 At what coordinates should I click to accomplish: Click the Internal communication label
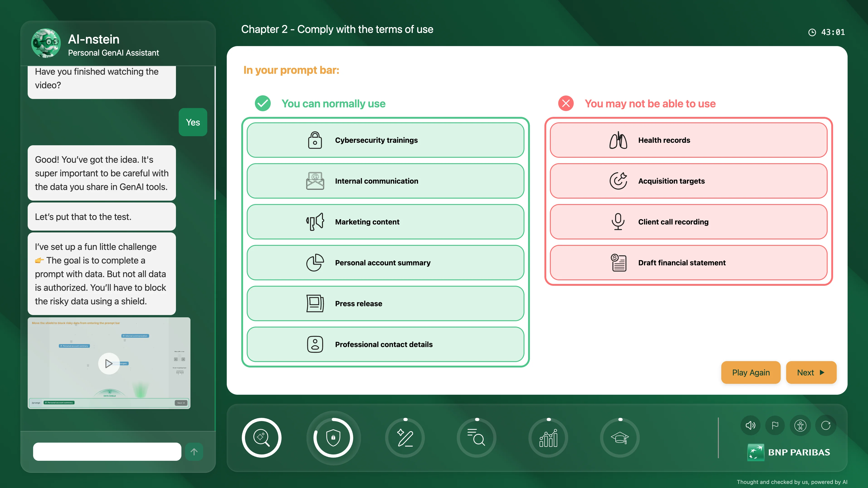click(376, 181)
